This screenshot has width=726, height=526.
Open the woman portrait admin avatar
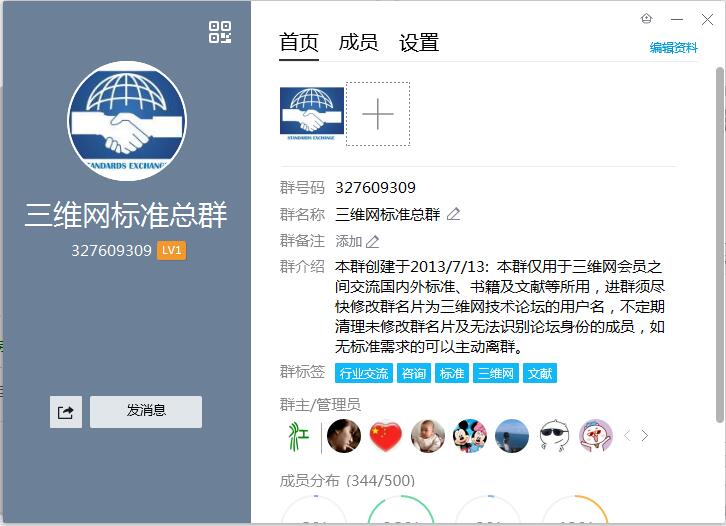click(344, 436)
